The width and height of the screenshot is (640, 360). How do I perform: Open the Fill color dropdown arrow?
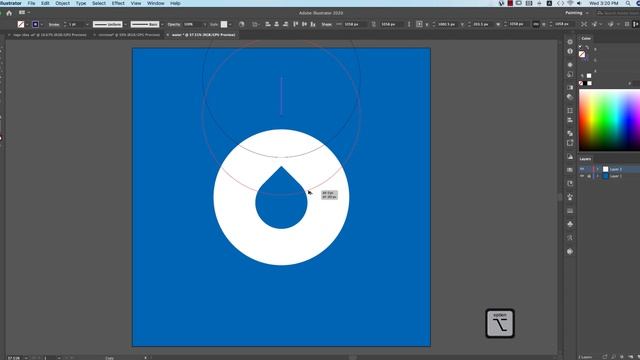(27, 24)
